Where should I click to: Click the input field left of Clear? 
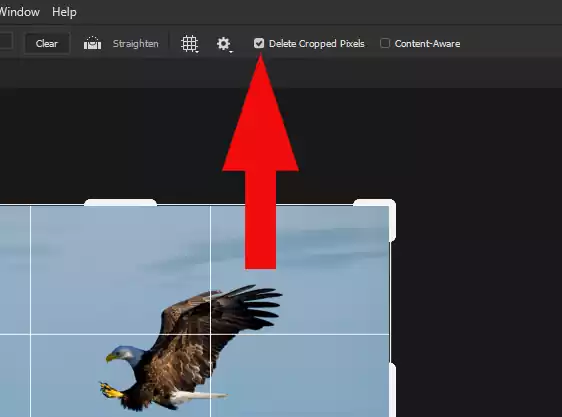point(6,41)
